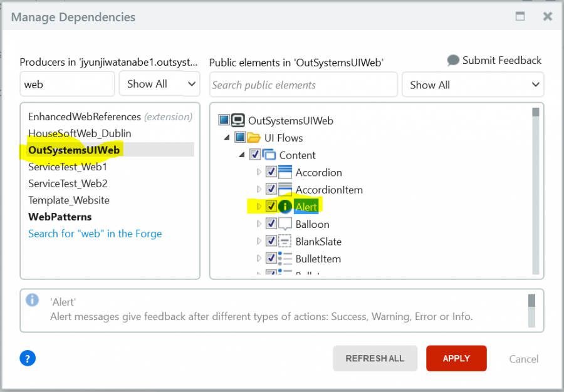Viewport: 564px width, 392px height.
Task: Uncheck the Alert checkbox
Action: (272, 206)
